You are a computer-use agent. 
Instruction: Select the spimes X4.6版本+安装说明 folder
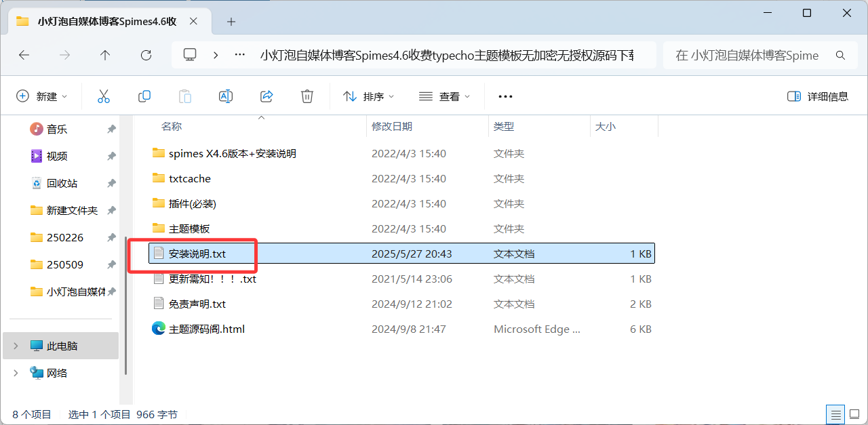(x=401, y=153)
